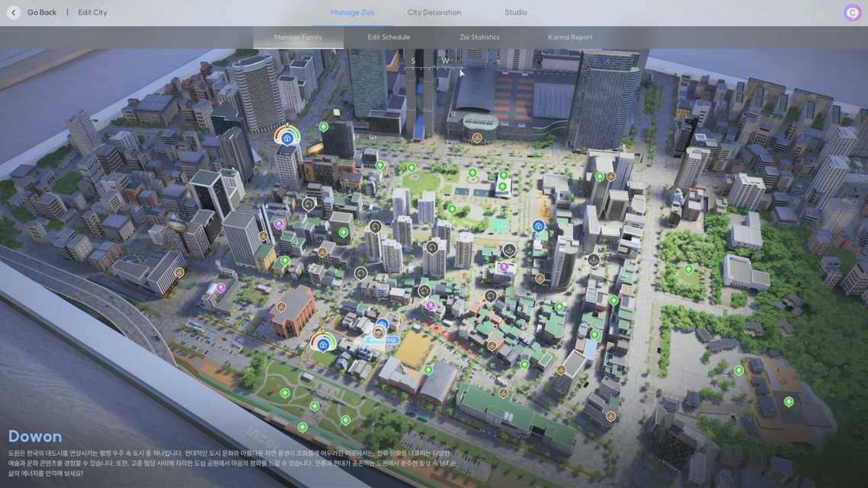The image size is (868, 488).
Task: Click the green marker above the circular lawn
Action: coord(412,167)
